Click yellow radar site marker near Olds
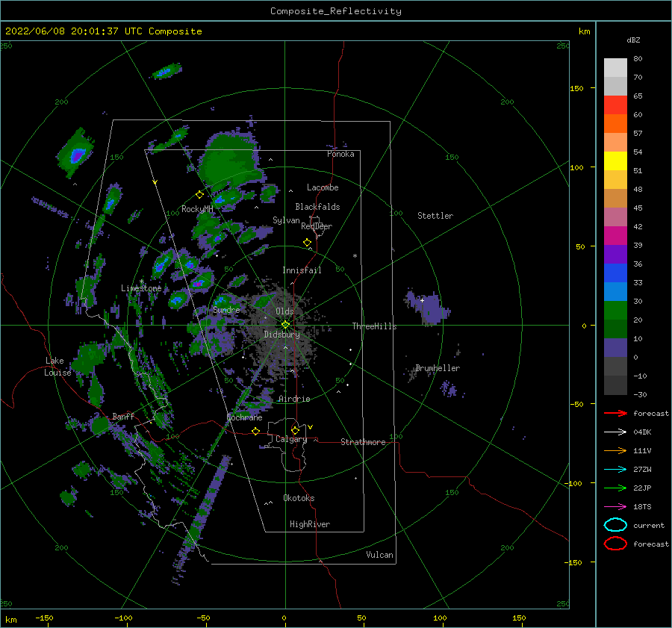 click(285, 325)
